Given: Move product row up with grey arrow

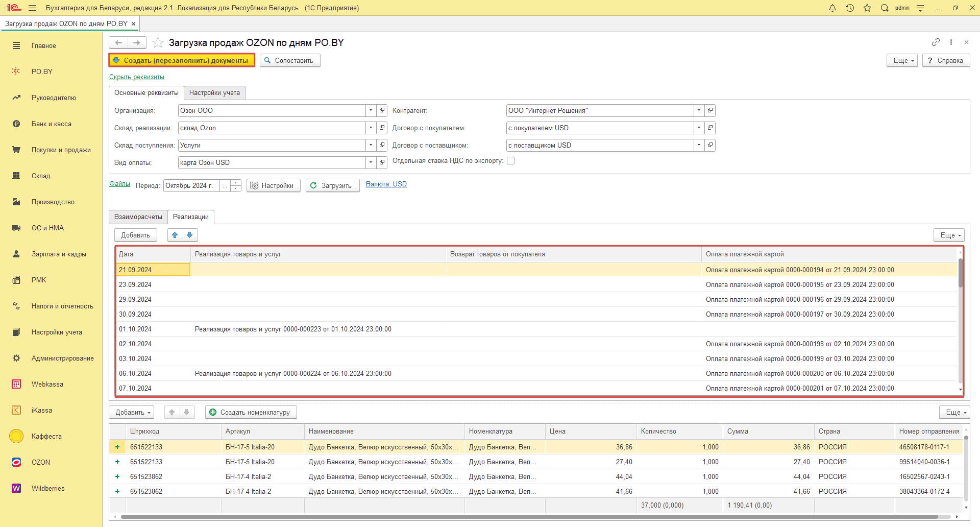Looking at the screenshot, I should (x=172, y=412).
